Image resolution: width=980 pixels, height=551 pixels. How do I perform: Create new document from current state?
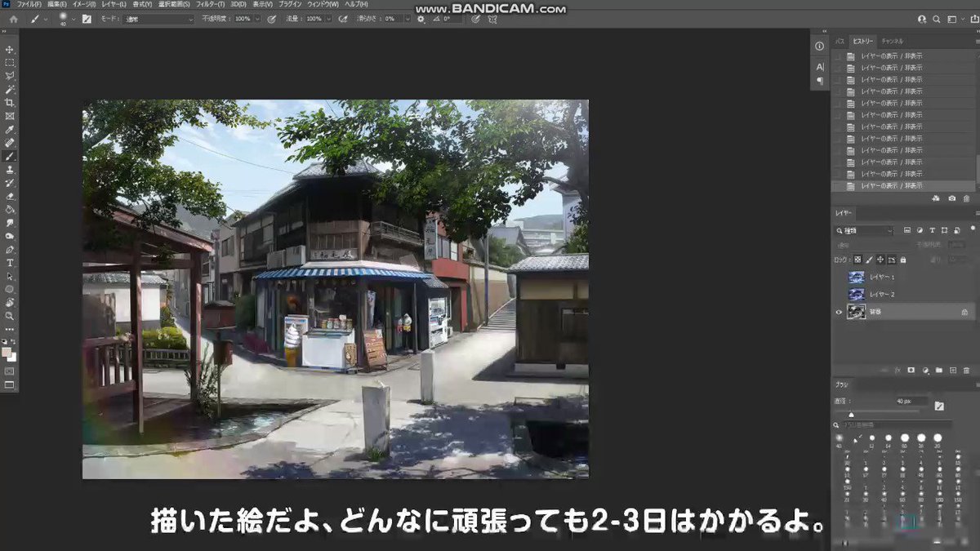pos(936,198)
